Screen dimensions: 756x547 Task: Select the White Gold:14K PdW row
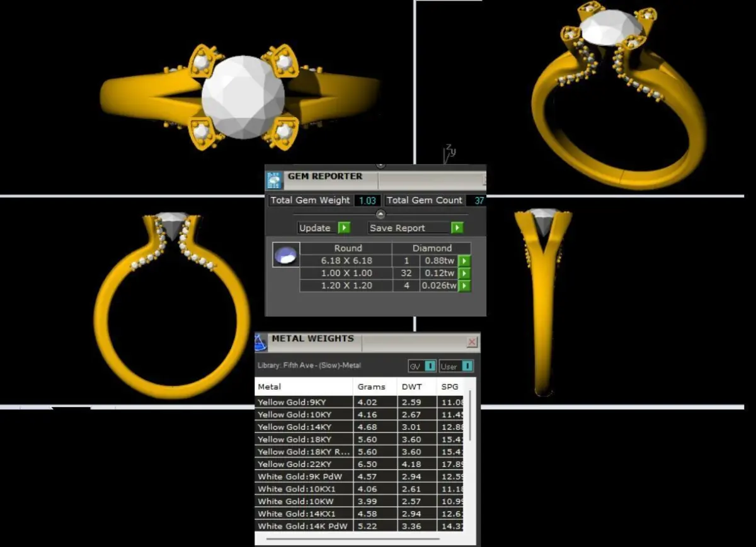pyautogui.click(x=359, y=526)
